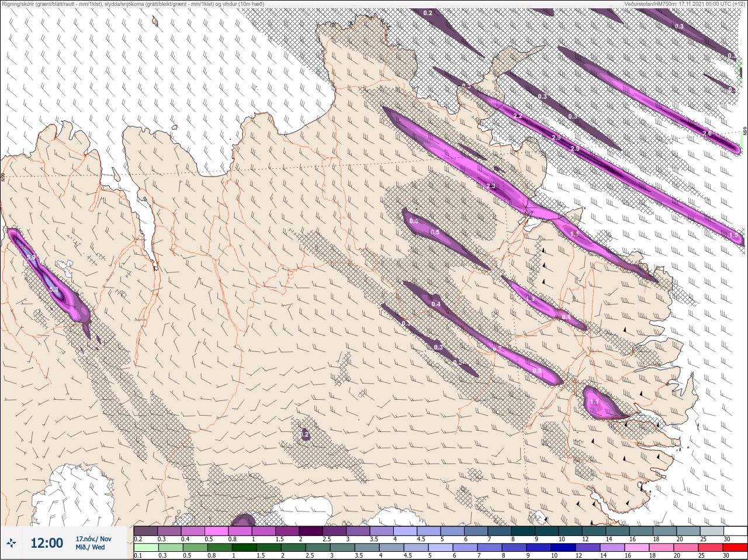This screenshot has height=560, width=748.
Task: Select the bright red 30+ lower rain swatch
Action: pyautogui.click(x=735, y=548)
